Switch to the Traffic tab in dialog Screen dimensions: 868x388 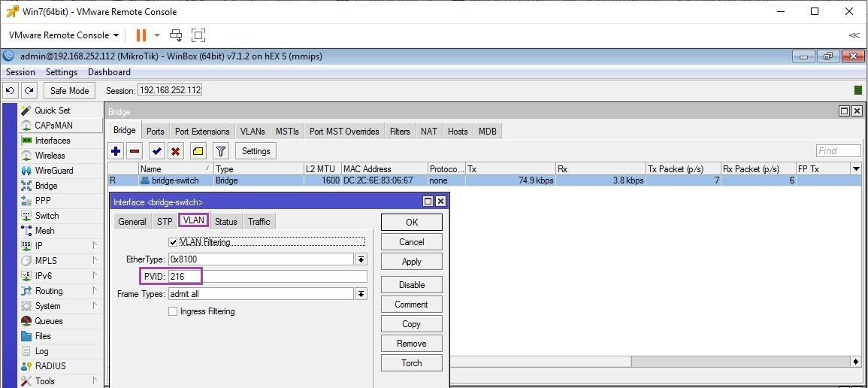(259, 221)
